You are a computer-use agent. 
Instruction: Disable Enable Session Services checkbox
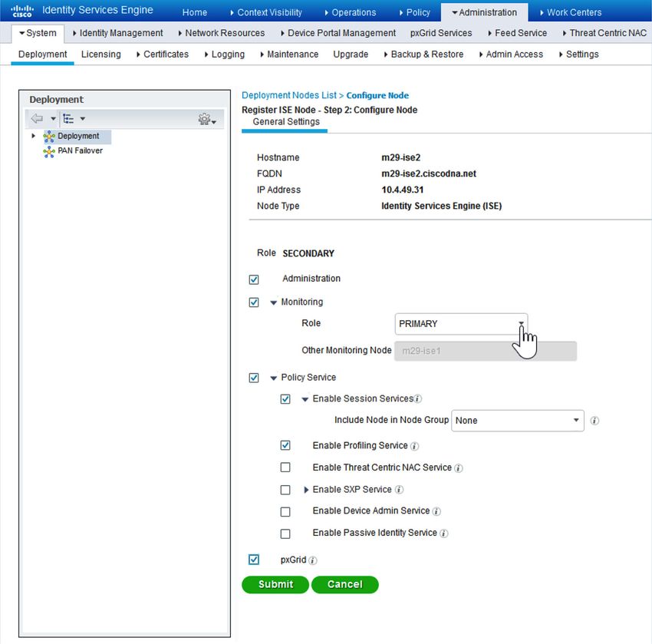pos(285,399)
